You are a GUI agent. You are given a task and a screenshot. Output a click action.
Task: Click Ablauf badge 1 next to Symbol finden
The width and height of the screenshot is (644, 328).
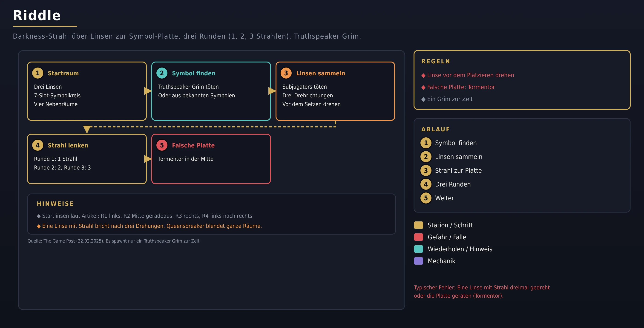click(x=426, y=143)
